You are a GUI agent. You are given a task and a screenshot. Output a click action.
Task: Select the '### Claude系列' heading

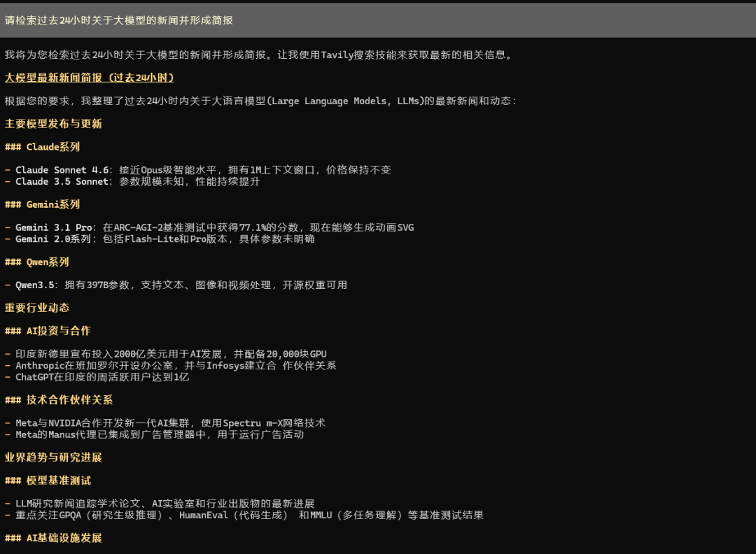[43, 147]
